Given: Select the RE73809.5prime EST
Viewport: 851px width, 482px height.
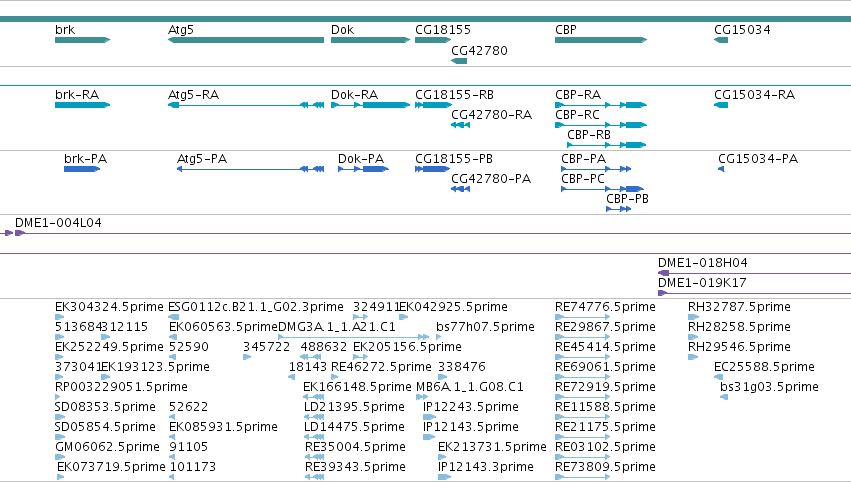Looking at the screenshot, I should coord(583,478).
